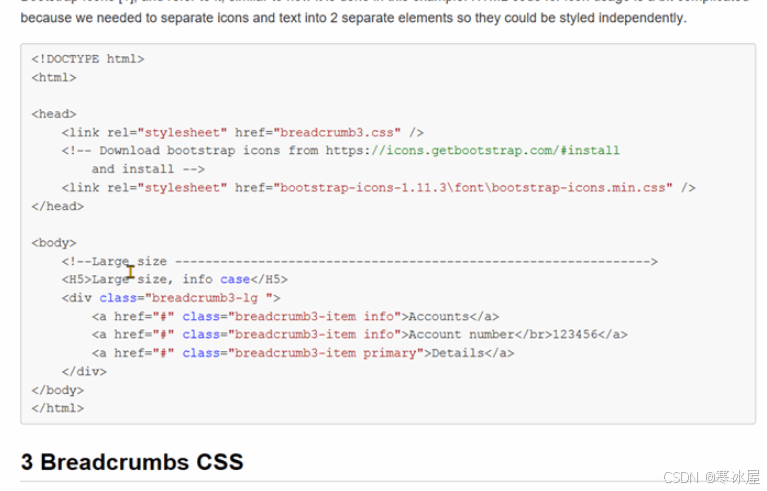This screenshot has height=491, width=767.
Task: Click the closing '</head>' tag line
Action: click(58, 206)
